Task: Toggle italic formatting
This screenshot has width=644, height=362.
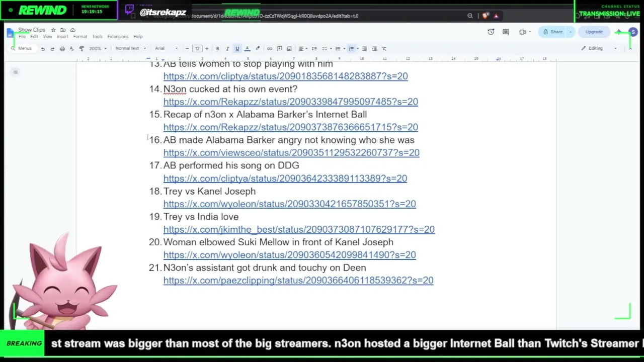Action: pos(227,49)
